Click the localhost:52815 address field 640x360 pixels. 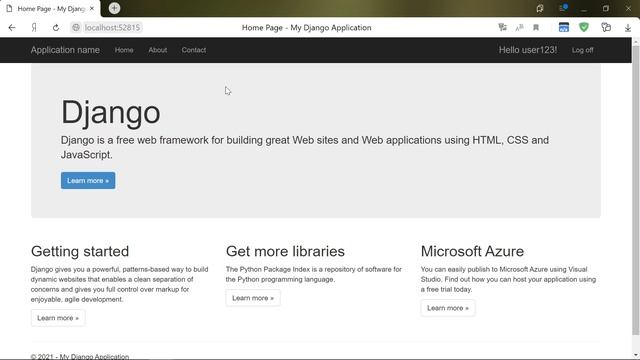pyautogui.click(x=112, y=28)
